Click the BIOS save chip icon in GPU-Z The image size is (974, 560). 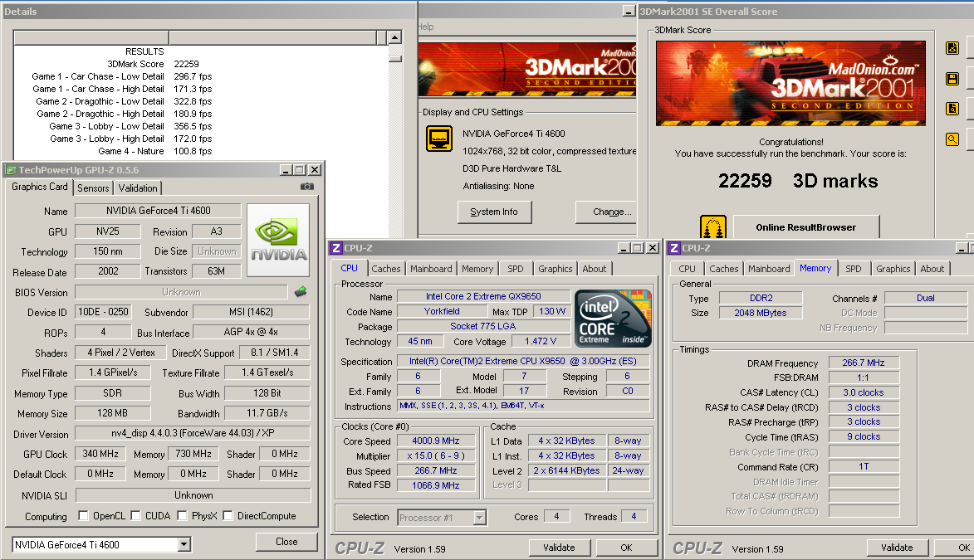(301, 291)
